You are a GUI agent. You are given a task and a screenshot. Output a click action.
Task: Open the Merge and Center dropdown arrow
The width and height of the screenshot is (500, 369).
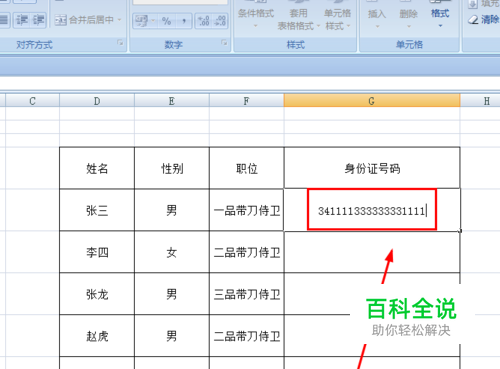(x=119, y=20)
